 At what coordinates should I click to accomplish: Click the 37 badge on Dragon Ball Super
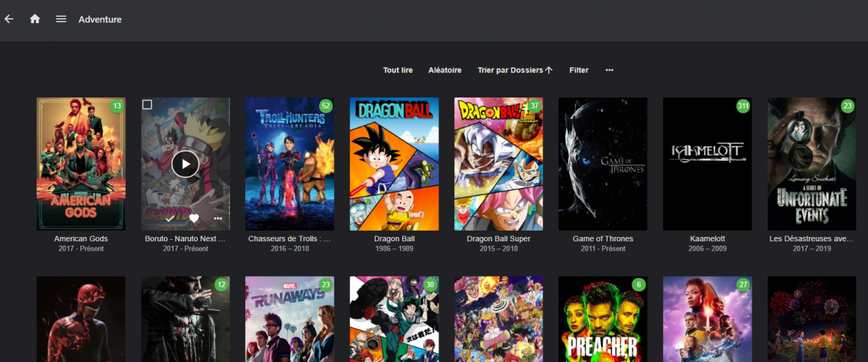pyautogui.click(x=535, y=106)
